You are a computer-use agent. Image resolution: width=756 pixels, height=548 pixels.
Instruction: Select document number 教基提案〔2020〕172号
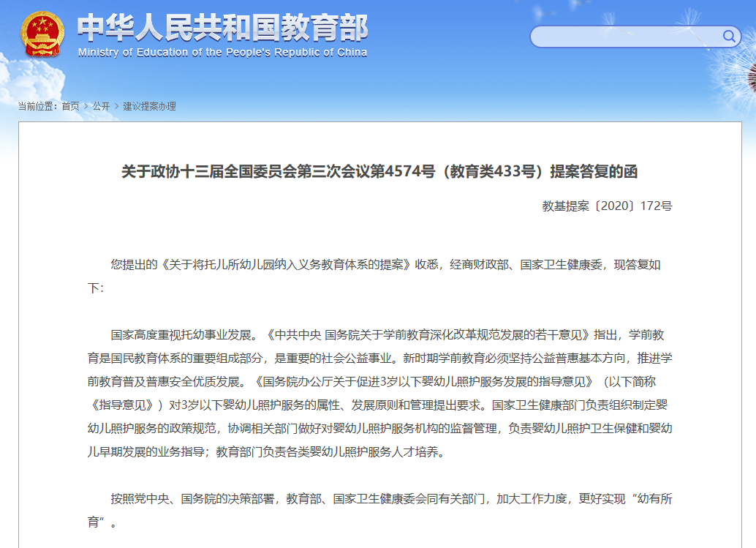coord(607,206)
